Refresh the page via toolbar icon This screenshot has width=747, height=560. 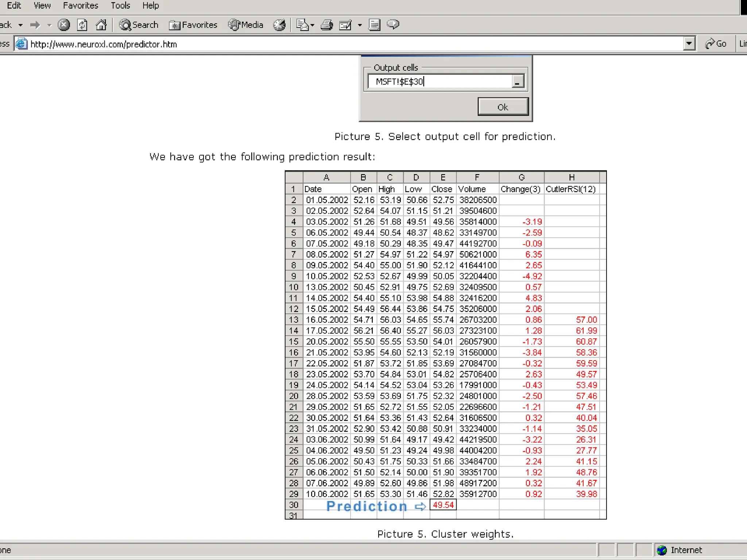coord(82,25)
